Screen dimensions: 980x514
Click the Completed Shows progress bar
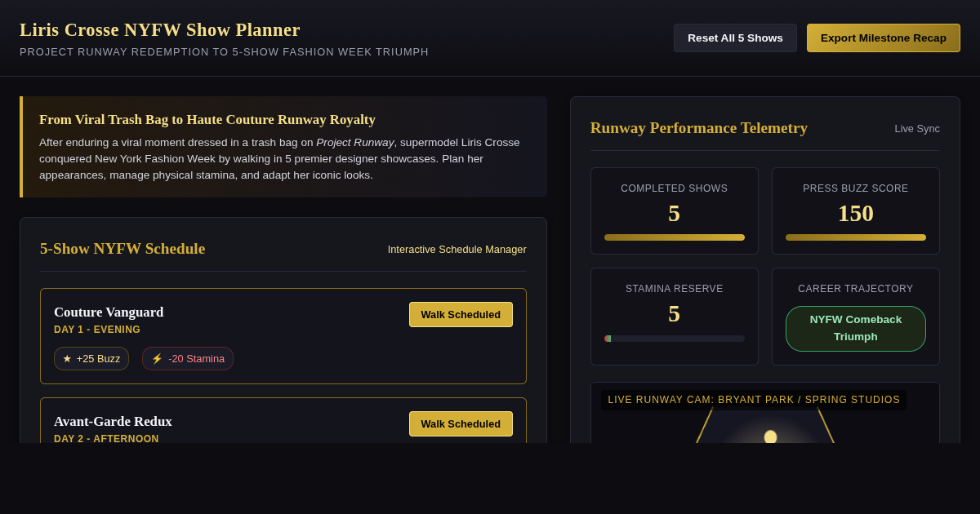click(x=675, y=237)
